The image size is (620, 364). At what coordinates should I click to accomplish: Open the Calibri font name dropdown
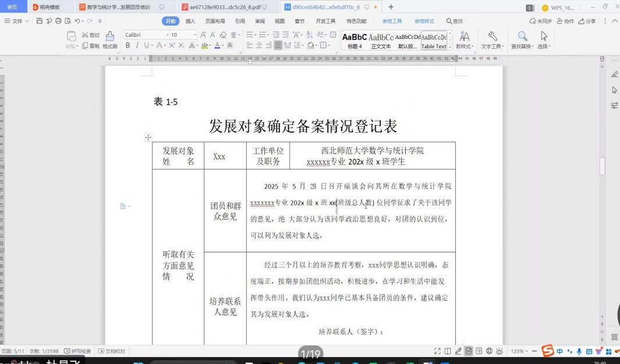point(167,35)
